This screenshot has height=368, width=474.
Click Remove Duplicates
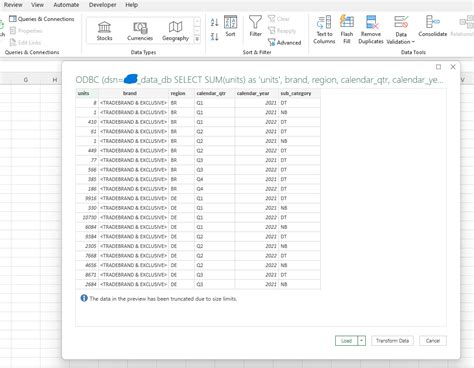coord(371,30)
